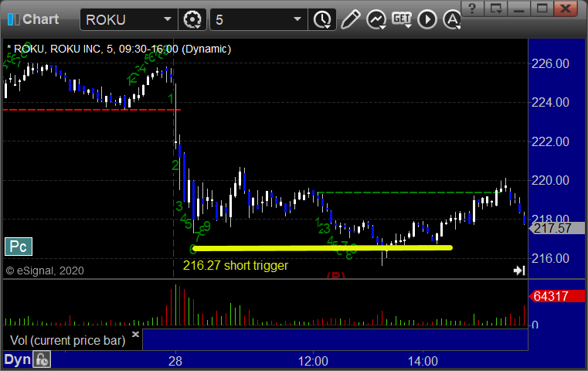Click the yellow horizontal trigger line
Viewport: 588px width, 371px height.
tap(322, 248)
